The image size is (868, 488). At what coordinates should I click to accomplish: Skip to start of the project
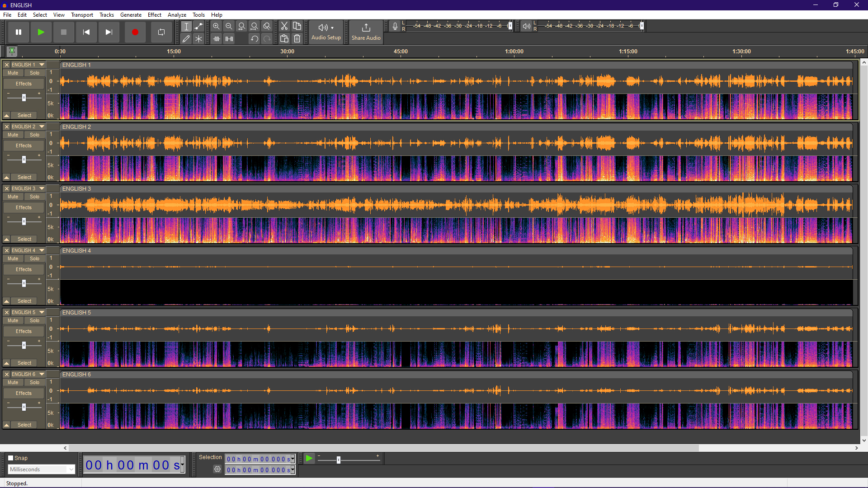86,32
